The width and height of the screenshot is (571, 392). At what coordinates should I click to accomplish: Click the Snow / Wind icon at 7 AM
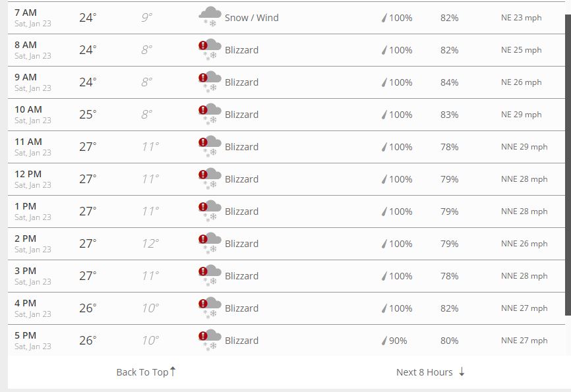tap(210, 16)
